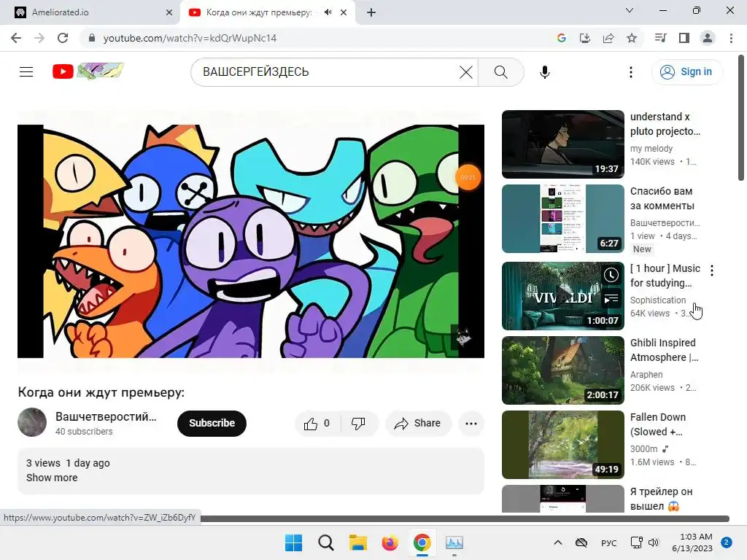The height and width of the screenshot is (560, 747).
Task: Open the Fallen Down 49:19 thumbnail
Action: (562, 444)
